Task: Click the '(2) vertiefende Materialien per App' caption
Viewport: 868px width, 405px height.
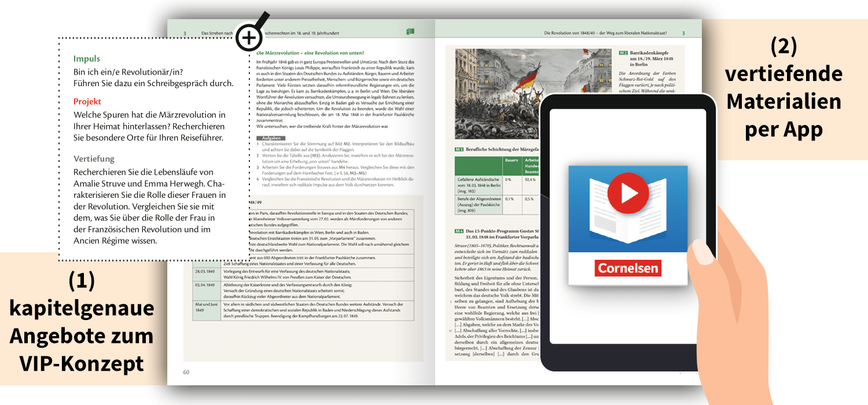Action: coord(784,88)
